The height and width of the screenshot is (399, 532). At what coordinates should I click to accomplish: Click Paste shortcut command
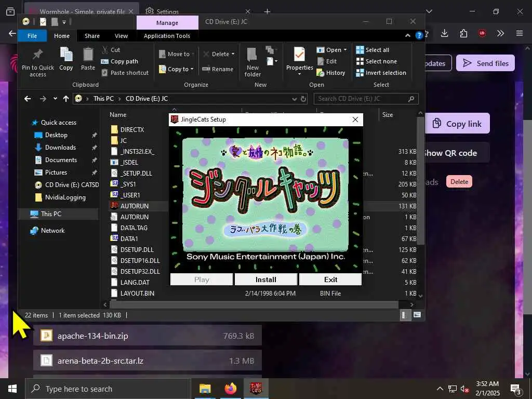(x=125, y=73)
